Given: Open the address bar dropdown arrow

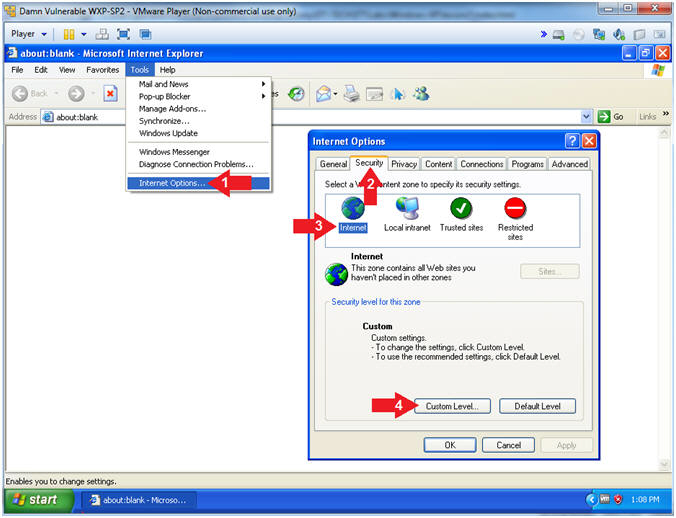Looking at the screenshot, I should coord(586,116).
